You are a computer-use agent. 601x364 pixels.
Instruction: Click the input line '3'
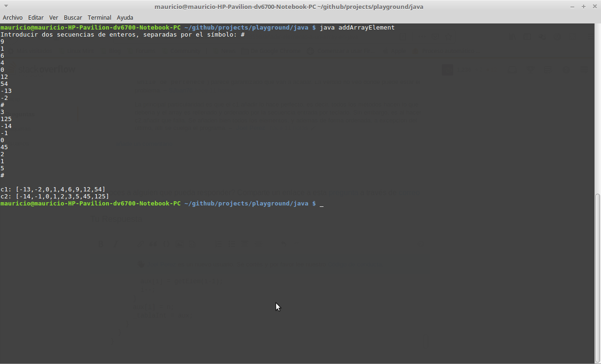2,112
